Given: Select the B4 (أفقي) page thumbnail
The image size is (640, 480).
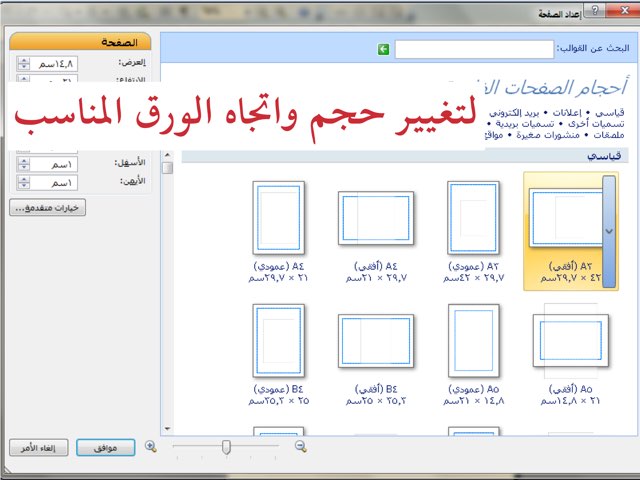Looking at the screenshot, I should coord(376,340).
